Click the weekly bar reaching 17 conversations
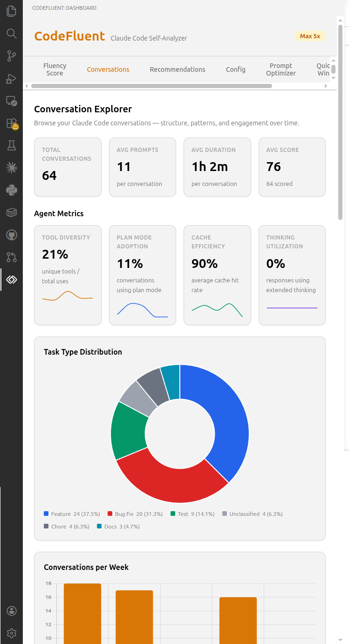The image size is (349, 644). (x=134, y=617)
